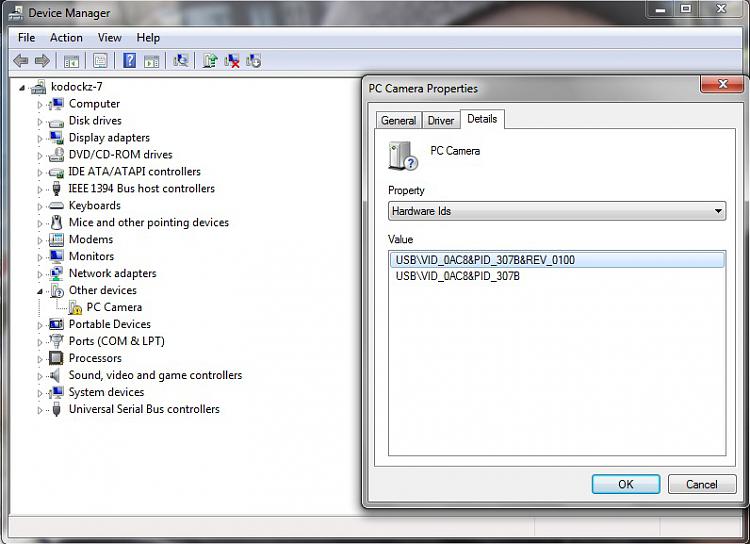Click the PC Camera device icon in Properties
This screenshot has width=750, height=544.
(x=403, y=156)
